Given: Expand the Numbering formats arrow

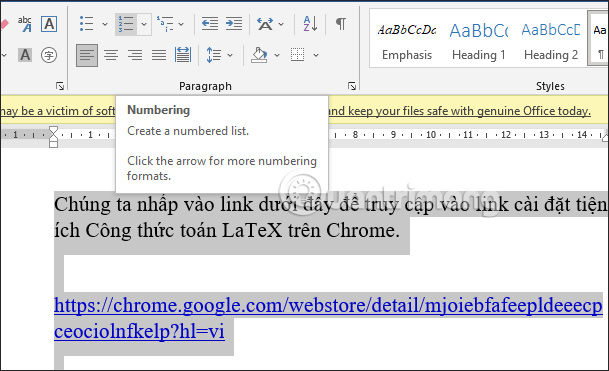Looking at the screenshot, I should coord(144,24).
